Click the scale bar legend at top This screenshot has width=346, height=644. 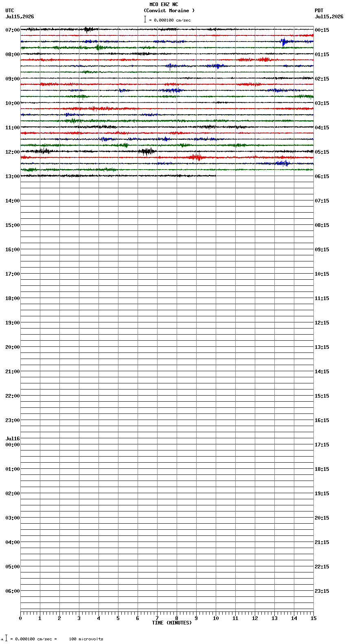pos(167,20)
